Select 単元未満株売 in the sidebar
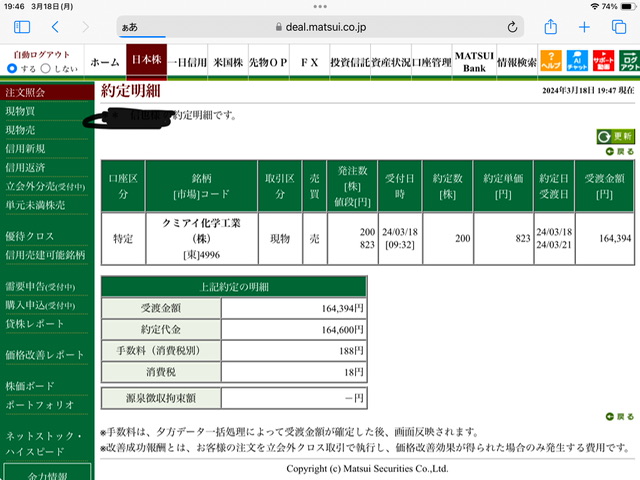 click(x=35, y=205)
